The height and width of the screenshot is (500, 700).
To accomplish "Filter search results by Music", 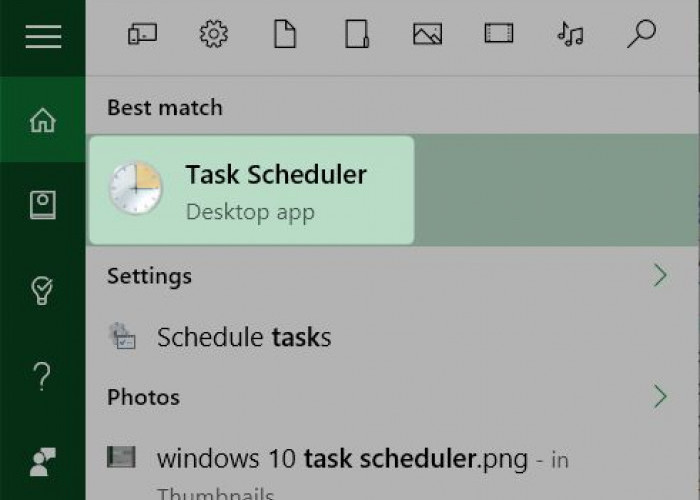I will point(570,35).
